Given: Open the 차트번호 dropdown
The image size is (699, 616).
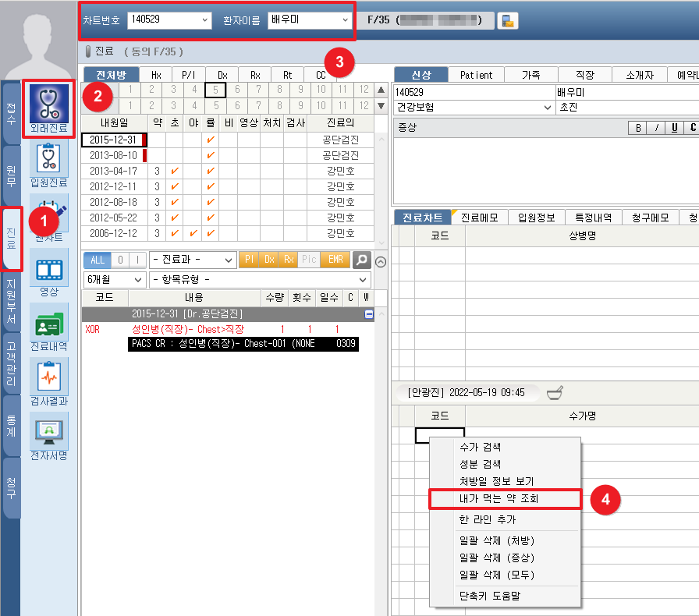Looking at the screenshot, I should click(169, 19).
